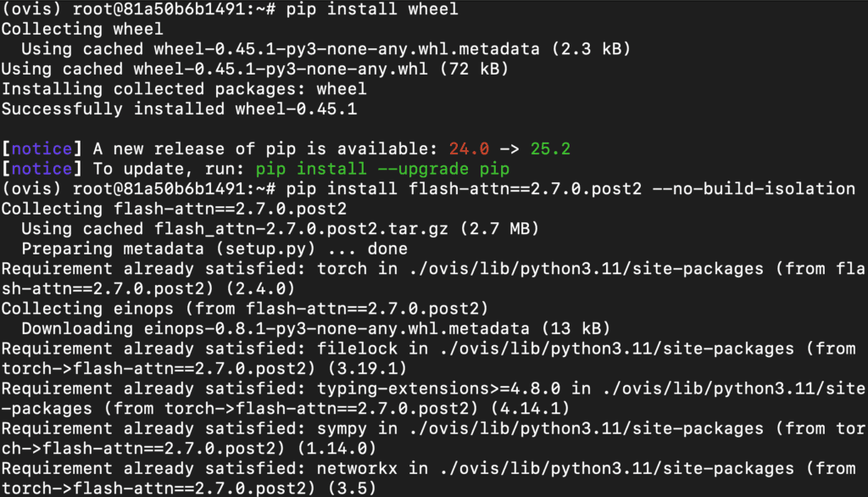Click the 'pip install wheel' command text
Viewport: 868px width, 497px height.
point(372,9)
